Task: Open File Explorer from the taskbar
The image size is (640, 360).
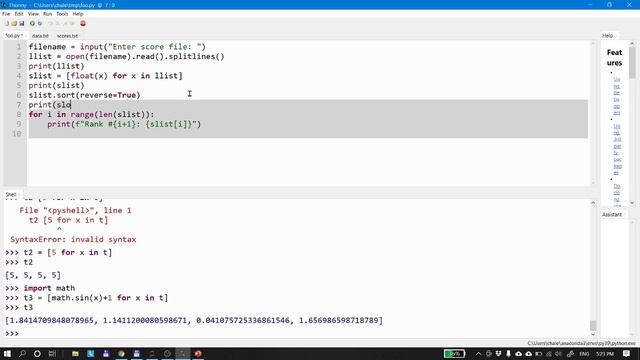Action: point(75,353)
